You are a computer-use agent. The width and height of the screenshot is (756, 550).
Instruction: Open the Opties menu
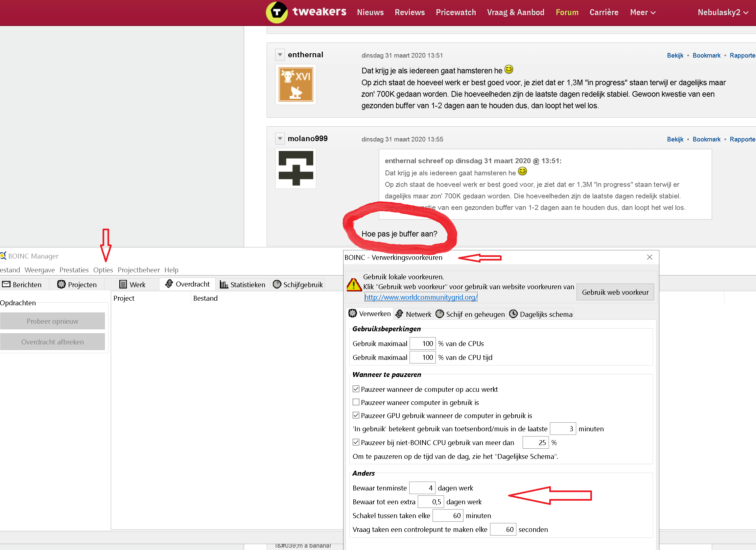[x=103, y=270]
